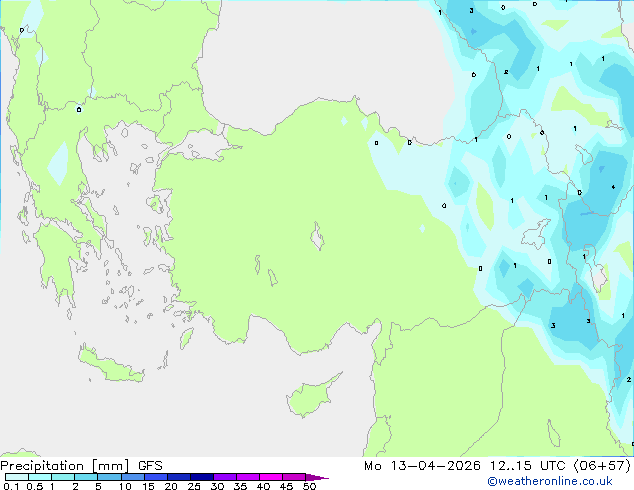Pick legend swatch between 15 and 20
The height and width of the screenshot is (490, 634).
click(x=155, y=477)
